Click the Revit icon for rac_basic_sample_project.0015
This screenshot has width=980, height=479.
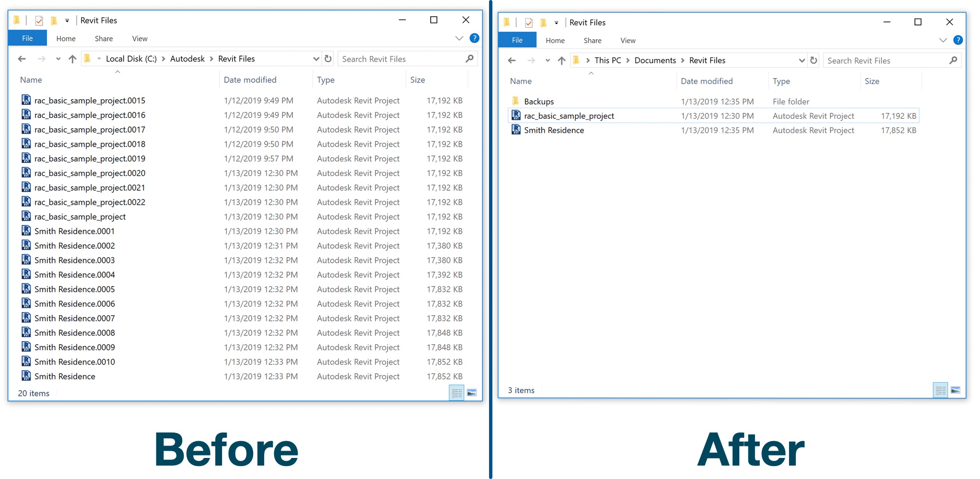click(26, 100)
